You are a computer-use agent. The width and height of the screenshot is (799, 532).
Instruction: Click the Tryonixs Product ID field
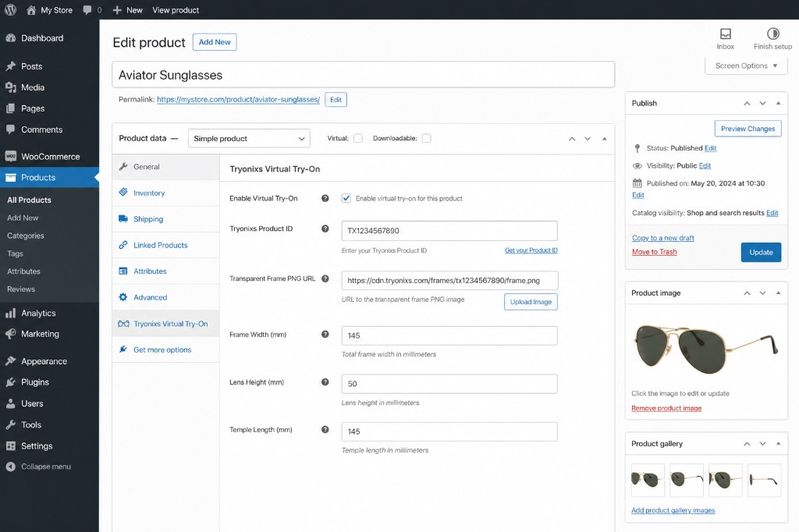tap(449, 230)
